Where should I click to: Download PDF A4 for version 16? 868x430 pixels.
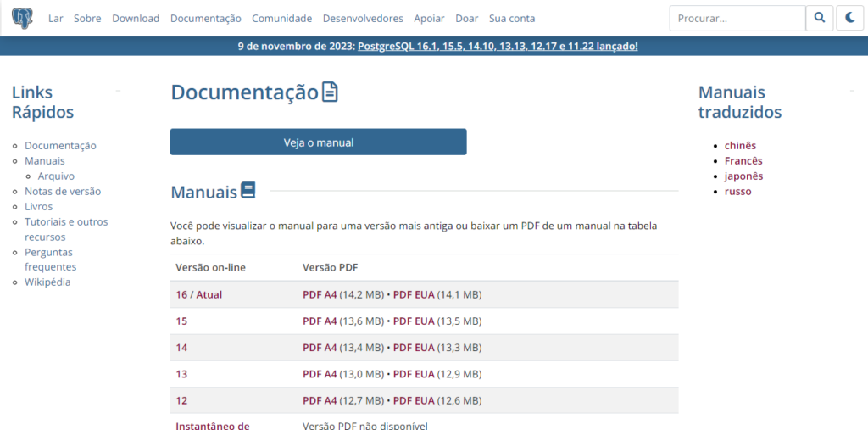320,294
